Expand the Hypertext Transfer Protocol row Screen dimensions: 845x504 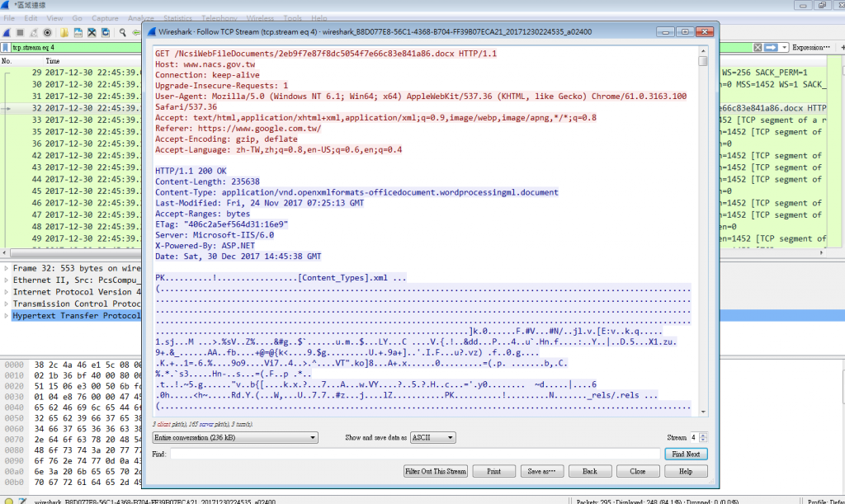(6, 316)
